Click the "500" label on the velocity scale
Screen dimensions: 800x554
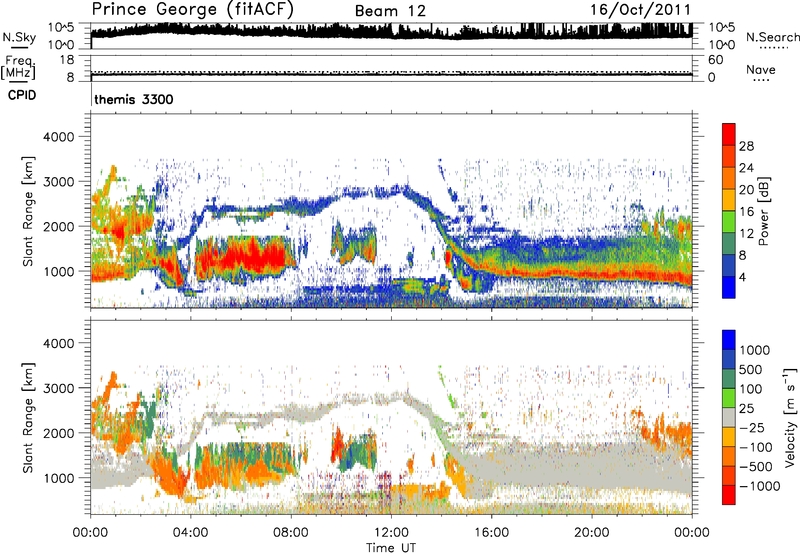pos(750,369)
